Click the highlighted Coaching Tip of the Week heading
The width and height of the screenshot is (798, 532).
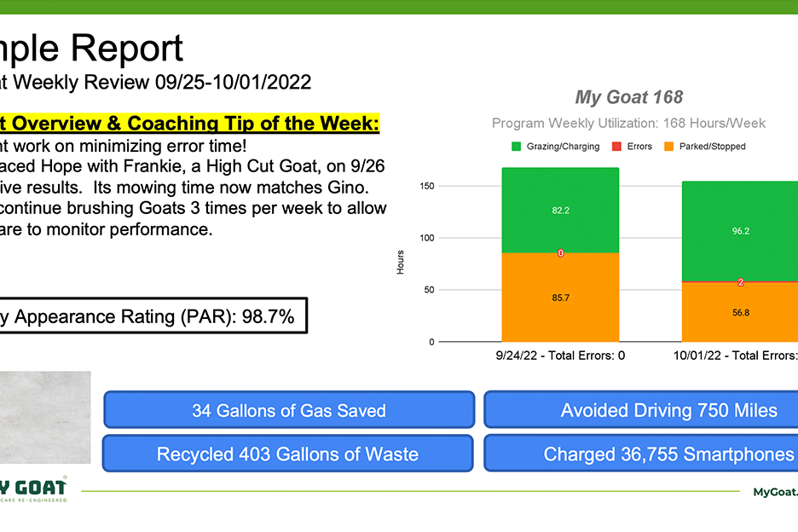[190, 124]
